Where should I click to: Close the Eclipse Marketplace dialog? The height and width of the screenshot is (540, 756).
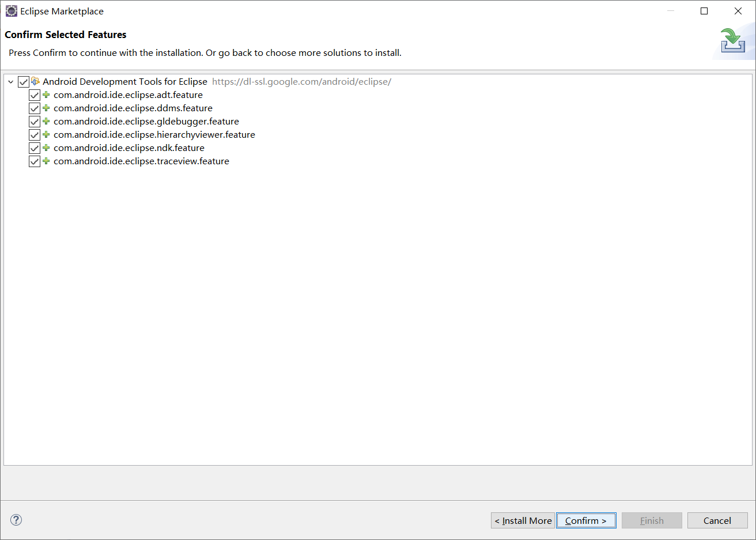[x=738, y=11]
